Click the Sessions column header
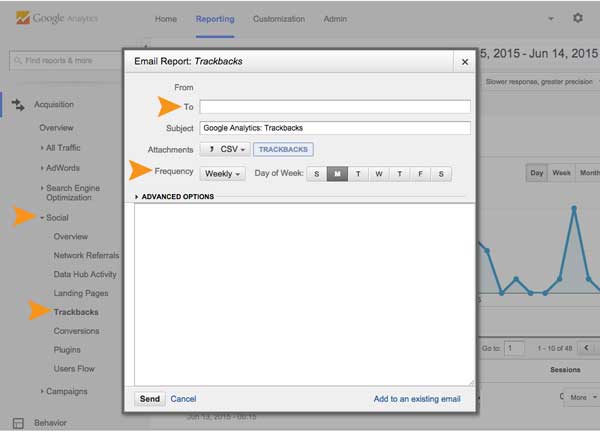600x431 pixels. 565,370
